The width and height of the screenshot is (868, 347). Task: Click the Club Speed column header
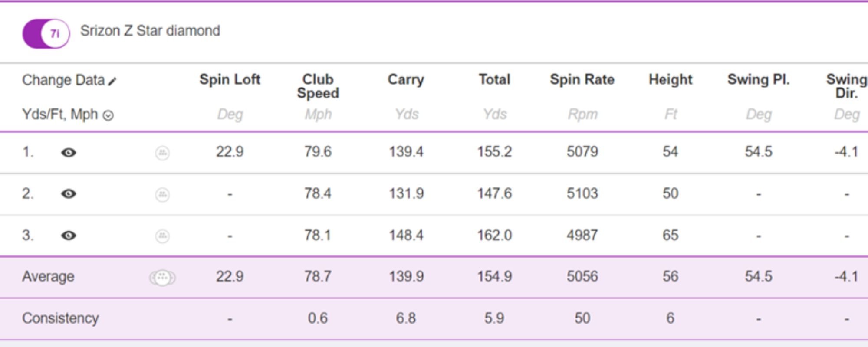pos(318,86)
